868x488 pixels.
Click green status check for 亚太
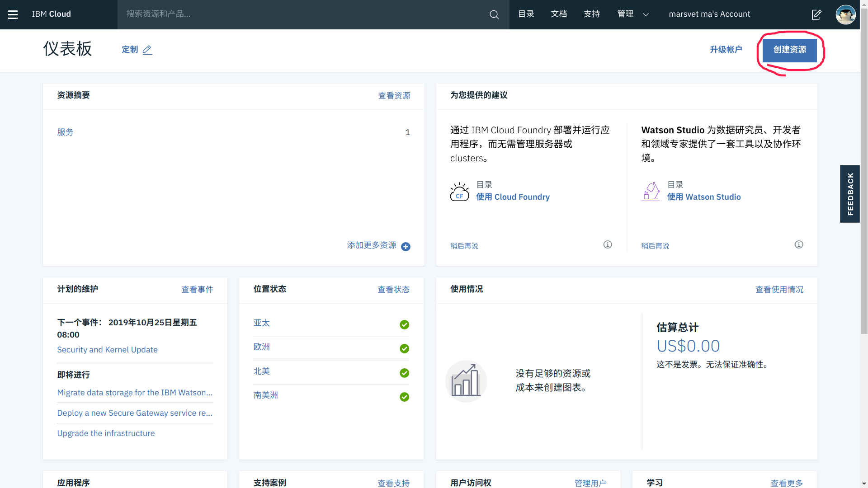405,324
